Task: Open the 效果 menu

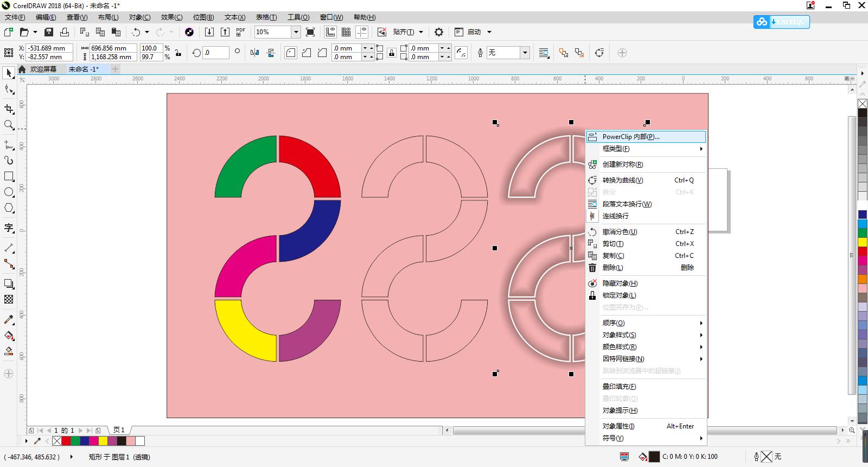Action: (171, 17)
